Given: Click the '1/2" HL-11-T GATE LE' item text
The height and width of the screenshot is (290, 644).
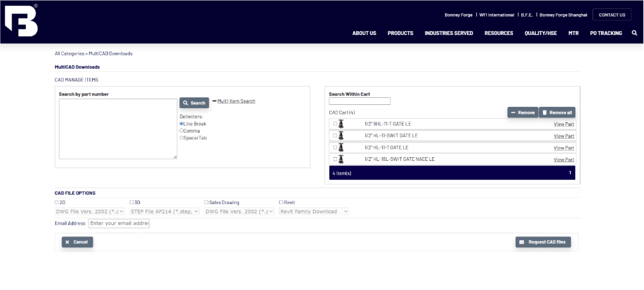Looking at the screenshot, I should (x=387, y=148).
